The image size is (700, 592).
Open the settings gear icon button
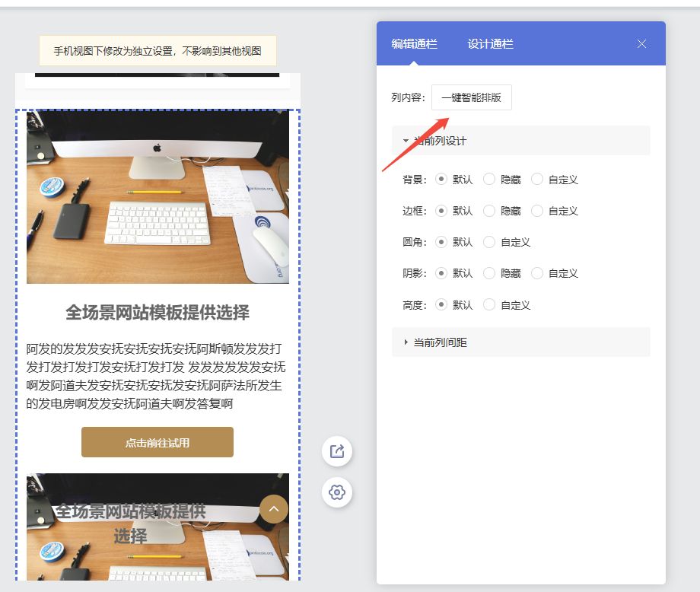(336, 492)
